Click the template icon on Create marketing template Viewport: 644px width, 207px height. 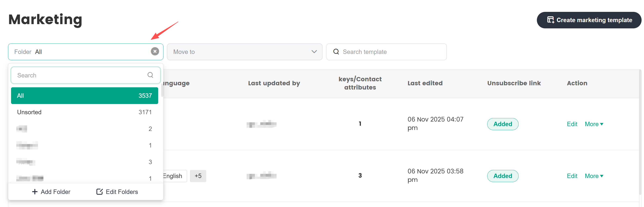pyautogui.click(x=550, y=20)
